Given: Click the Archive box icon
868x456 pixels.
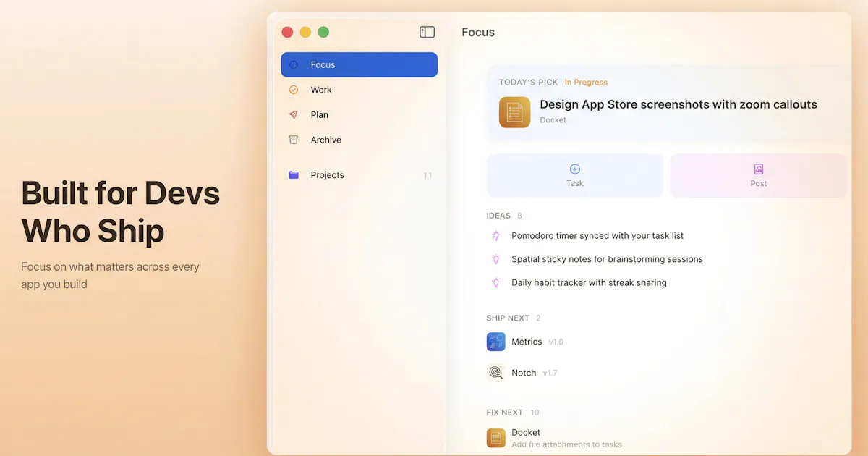Looking at the screenshot, I should 294,140.
